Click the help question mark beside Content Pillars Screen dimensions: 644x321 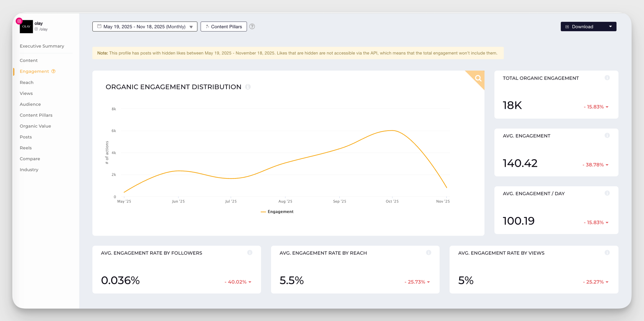click(x=252, y=27)
